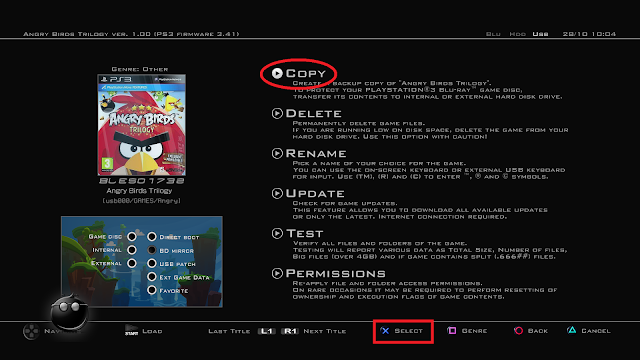Click the D-pad navigate icon

(31, 331)
